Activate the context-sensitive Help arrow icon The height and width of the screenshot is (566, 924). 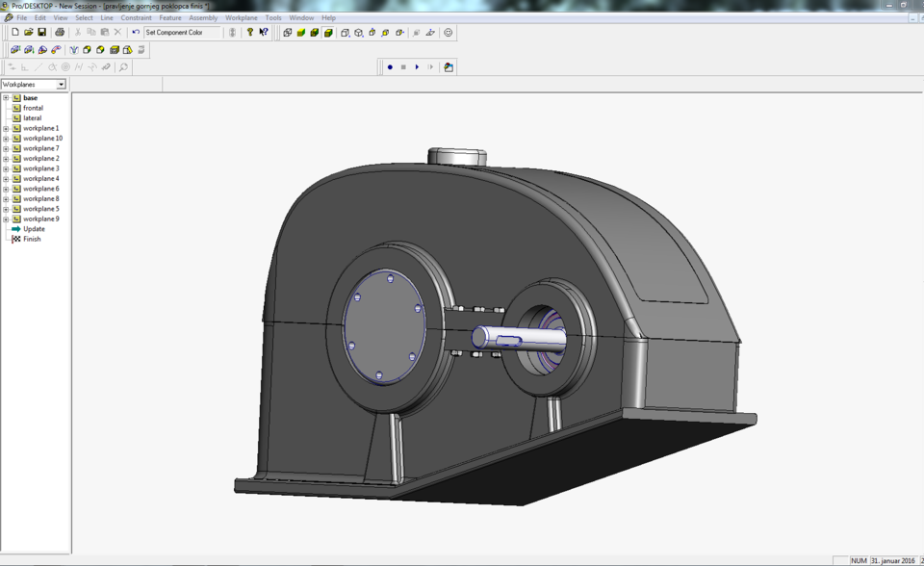(262, 32)
